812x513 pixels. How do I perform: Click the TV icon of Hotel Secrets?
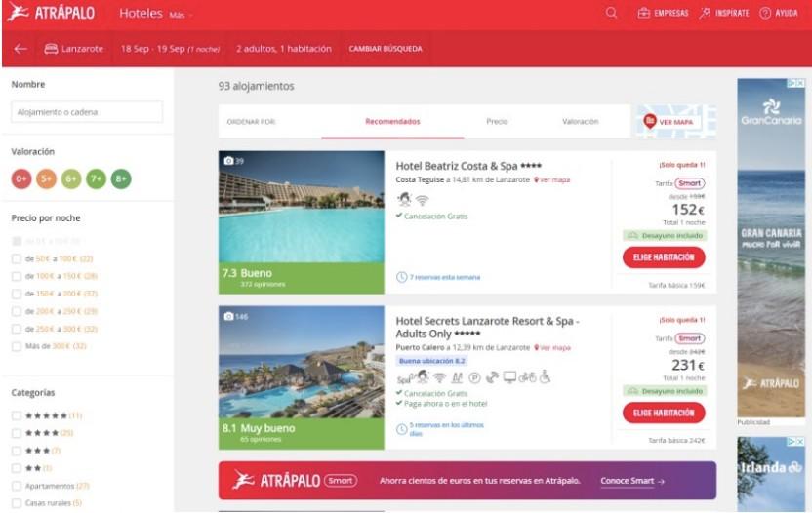[509, 377]
